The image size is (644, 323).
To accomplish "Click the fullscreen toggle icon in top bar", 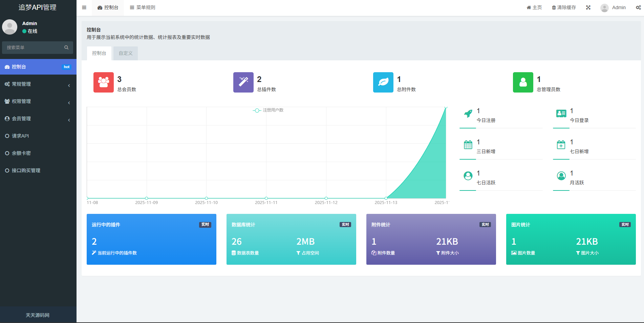I will pos(588,7).
